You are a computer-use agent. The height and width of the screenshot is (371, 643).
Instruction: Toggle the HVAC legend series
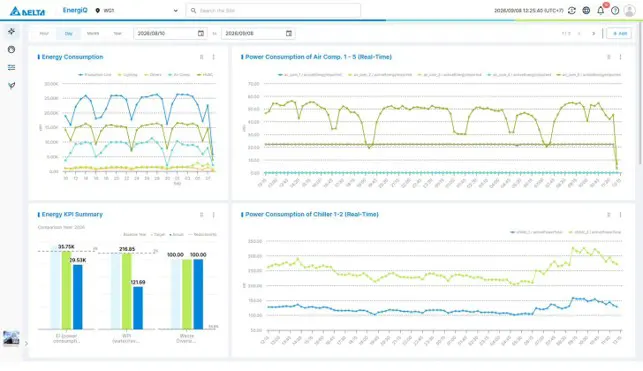pyautogui.click(x=205, y=75)
